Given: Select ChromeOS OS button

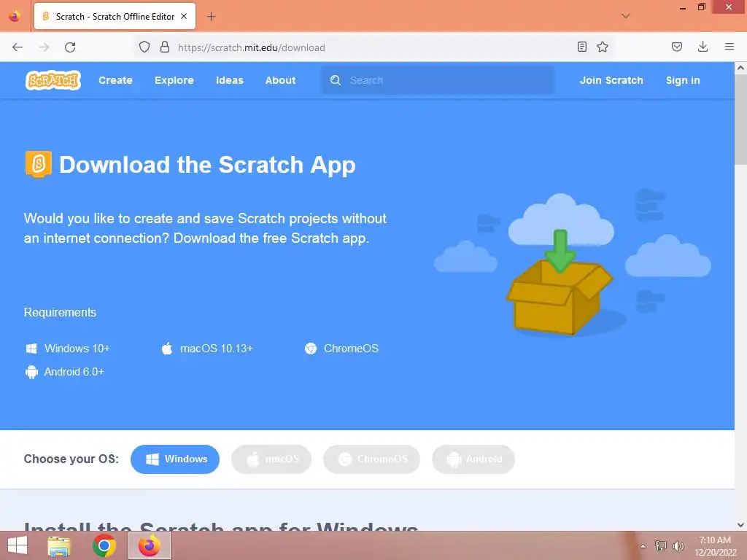Looking at the screenshot, I should 371,459.
